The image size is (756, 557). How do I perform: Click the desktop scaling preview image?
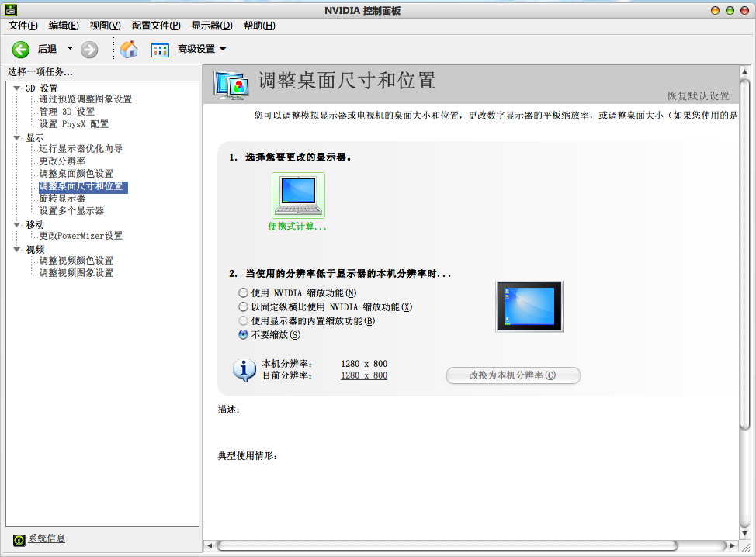point(529,306)
